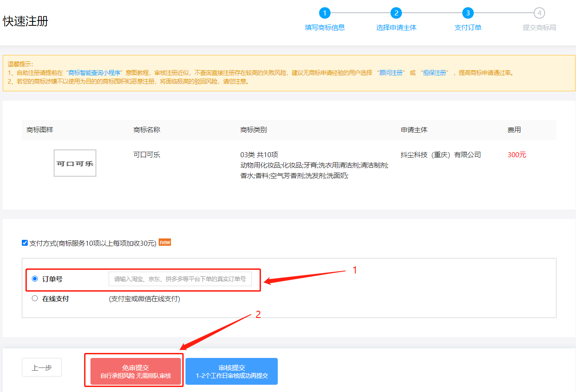Click the 上一步 button
The height and width of the screenshot is (392, 576).
pos(42,367)
